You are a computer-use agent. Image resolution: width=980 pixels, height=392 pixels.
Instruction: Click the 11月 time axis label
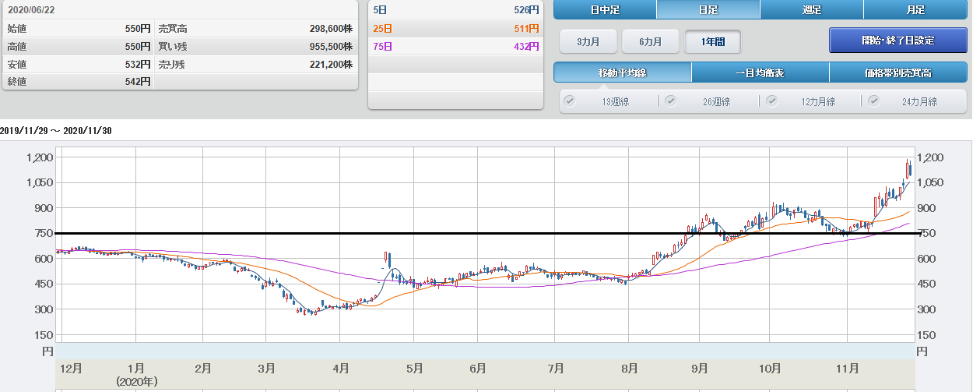point(847,368)
